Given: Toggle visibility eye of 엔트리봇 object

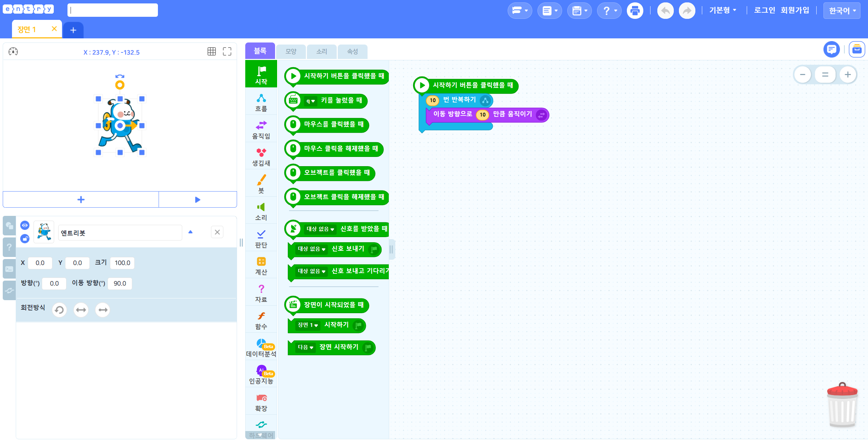Looking at the screenshot, I should tap(25, 225).
